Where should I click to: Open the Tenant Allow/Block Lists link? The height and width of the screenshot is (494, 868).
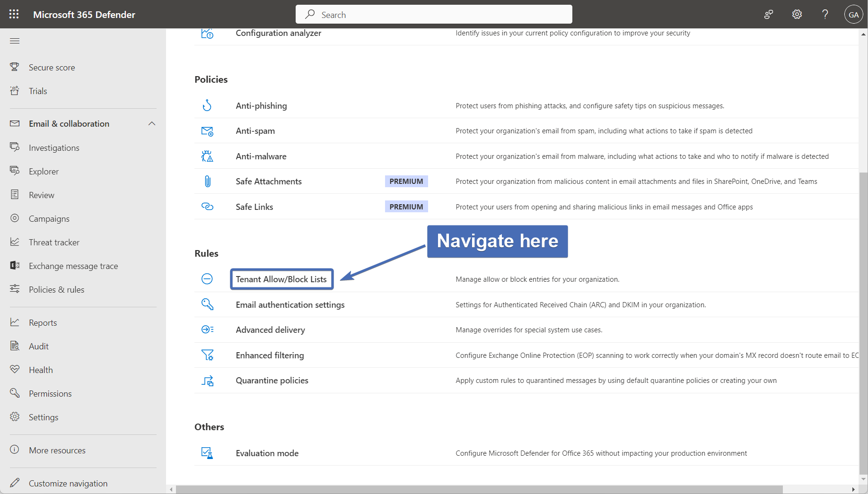click(x=281, y=279)
